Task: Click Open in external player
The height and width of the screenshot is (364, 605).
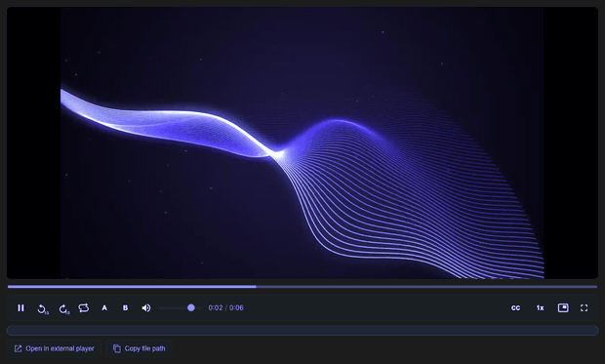Action: tap(54, 348)
